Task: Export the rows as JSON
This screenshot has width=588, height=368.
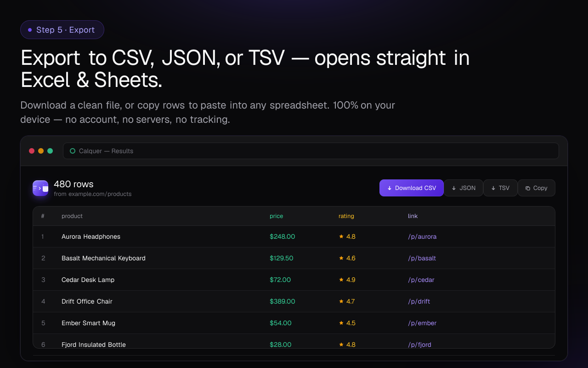Action: tap(464, 188)
